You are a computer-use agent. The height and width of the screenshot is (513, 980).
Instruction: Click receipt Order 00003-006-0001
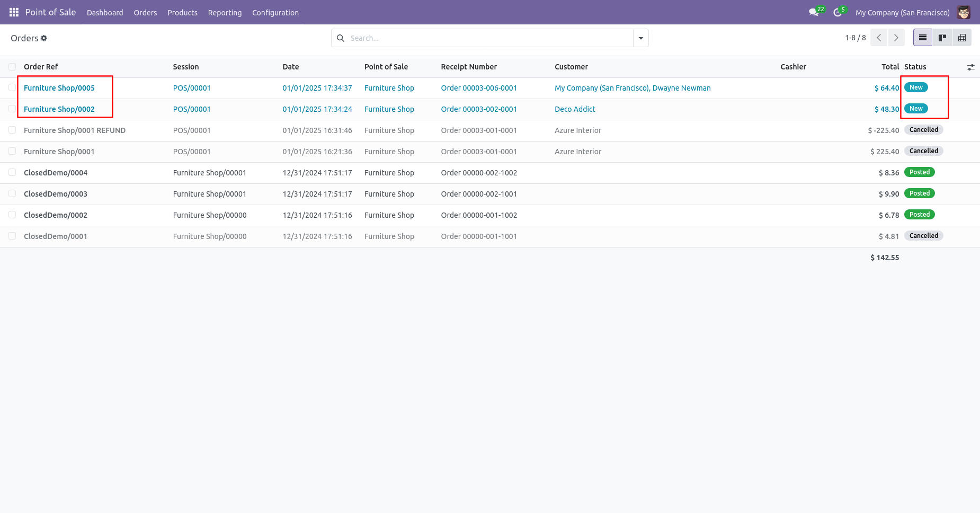[479, 88]
